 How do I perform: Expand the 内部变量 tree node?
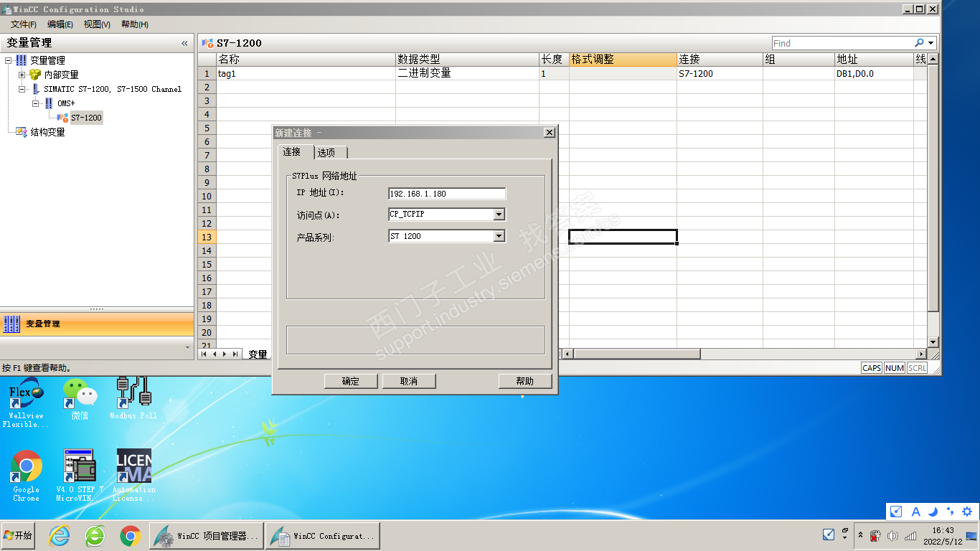tap(22, 75)
